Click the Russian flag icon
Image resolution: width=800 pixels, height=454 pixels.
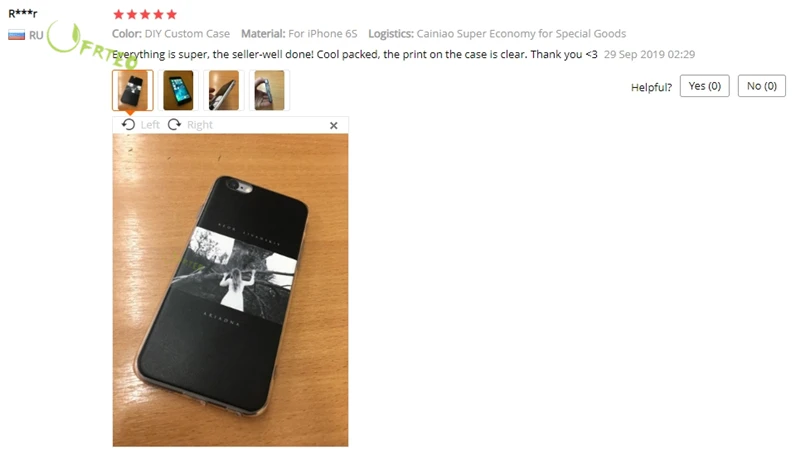pyautogui.click(x=16, y=35)
